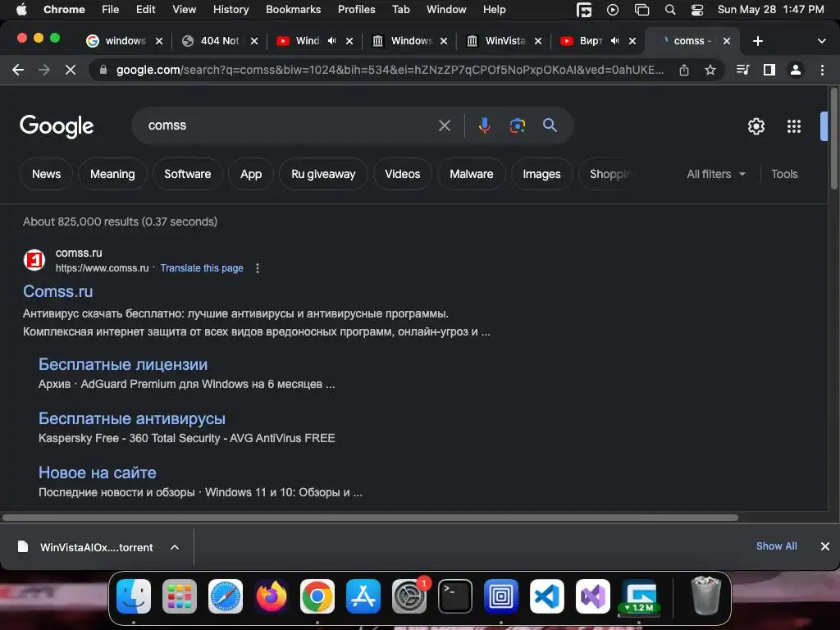Open the Bookmarks menu
The width and height of the screenshot is (840, 630).
click(293, 10)
